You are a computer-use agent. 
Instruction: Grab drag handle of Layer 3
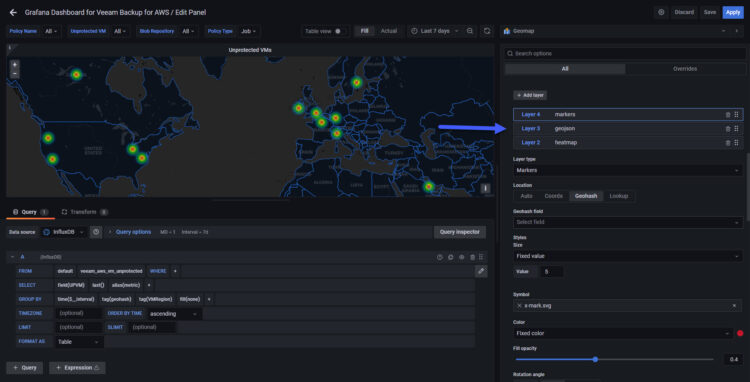(x=737, y=129)
